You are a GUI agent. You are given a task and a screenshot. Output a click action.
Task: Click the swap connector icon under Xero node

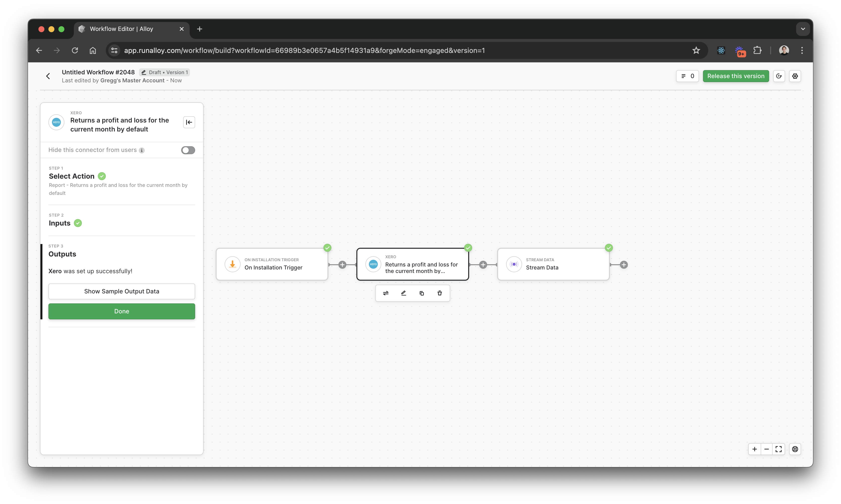tap(386, 293)
